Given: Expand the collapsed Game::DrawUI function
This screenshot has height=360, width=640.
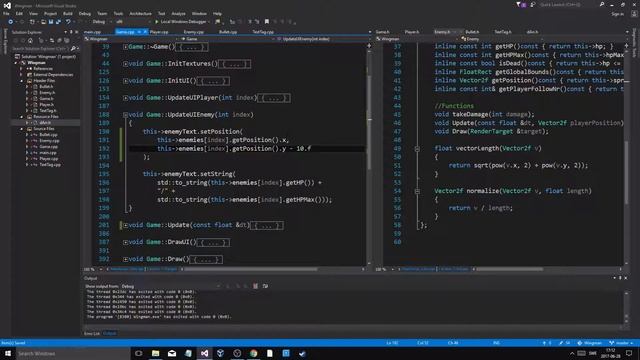Looking at the screenshot, I should 125,242.
